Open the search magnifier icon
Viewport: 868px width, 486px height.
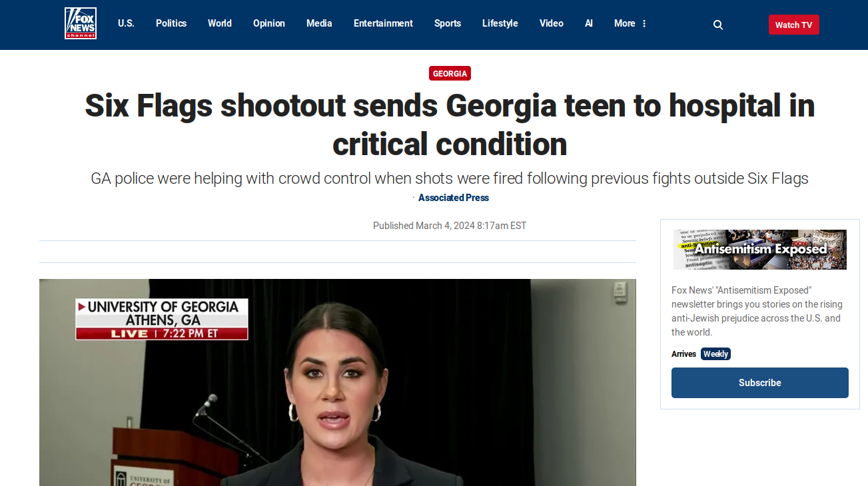(718, 25)
